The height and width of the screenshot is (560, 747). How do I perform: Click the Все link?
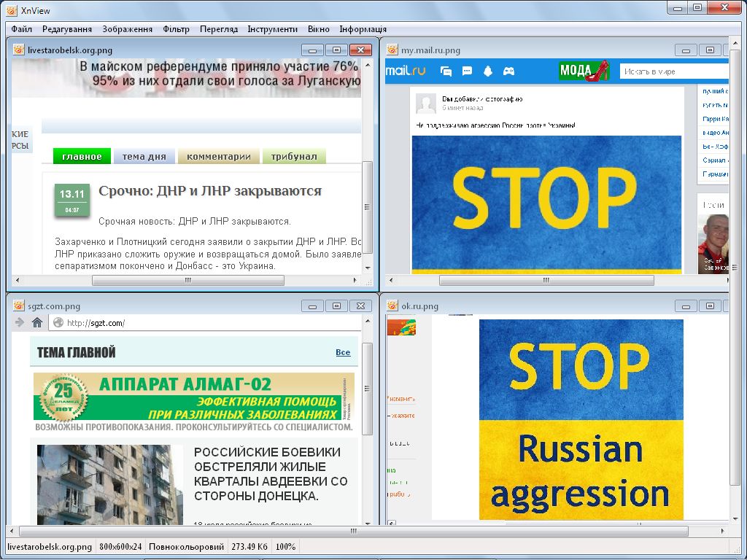coord(343,352)
